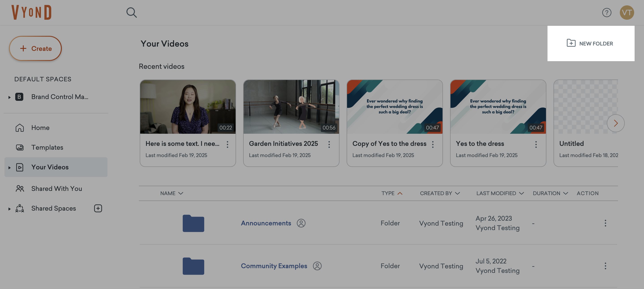Screen dimensions: 644x289
Task: Sort list by Last Modified column
Action: [x=500, y=193]
